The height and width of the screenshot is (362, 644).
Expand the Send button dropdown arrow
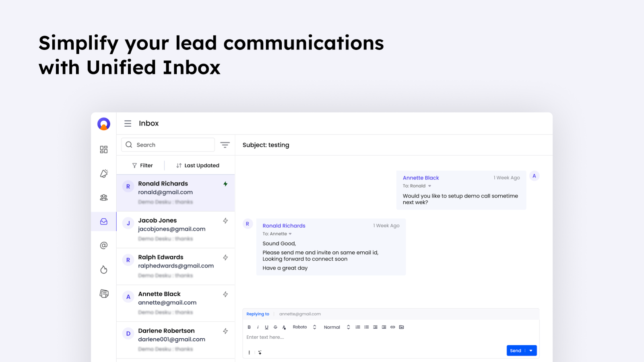[x=531, y=351]
